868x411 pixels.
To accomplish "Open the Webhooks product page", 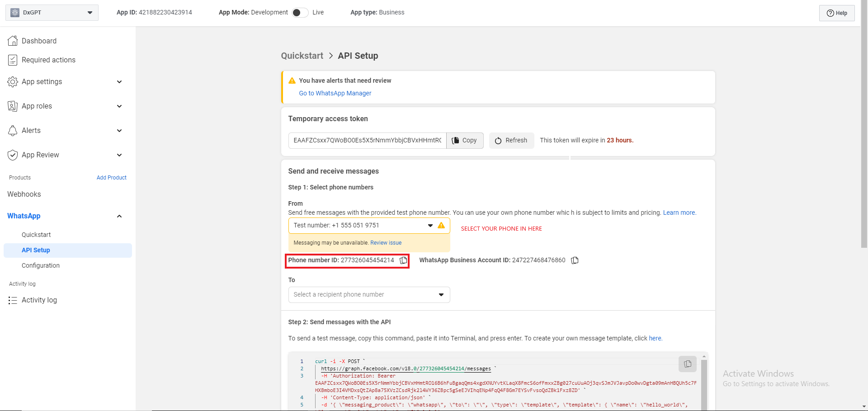I will (x=24, y=194).
